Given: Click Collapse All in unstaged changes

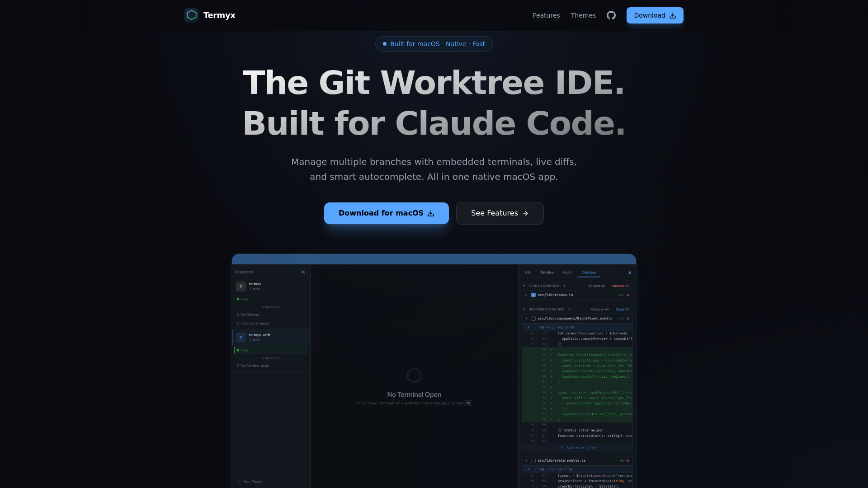Looking at the screenshot, I should [x=599, y=310].
